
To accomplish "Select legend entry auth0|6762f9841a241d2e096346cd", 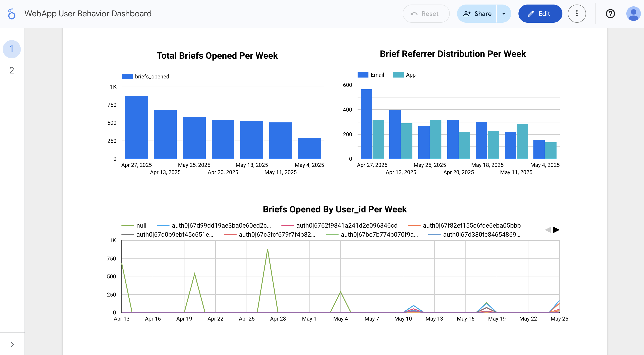I will pos(346,225).
